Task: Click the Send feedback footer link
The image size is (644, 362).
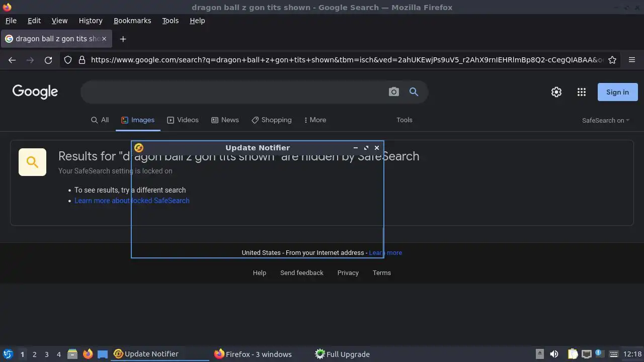Action: tap(302, 273)
